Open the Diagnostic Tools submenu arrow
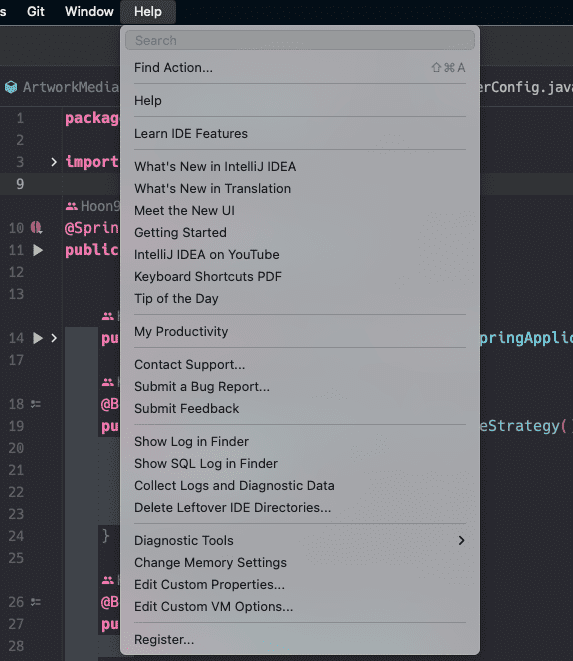Image resolution: width=573 pixels, height=661 pixels. pyautogui.click(x=461, y=540)
